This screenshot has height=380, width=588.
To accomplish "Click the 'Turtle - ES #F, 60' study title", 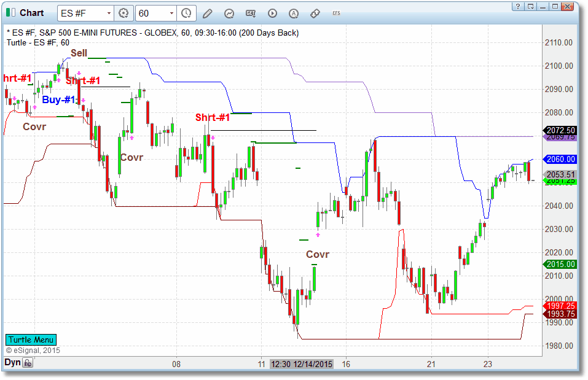I will click(x=38, y=42).
